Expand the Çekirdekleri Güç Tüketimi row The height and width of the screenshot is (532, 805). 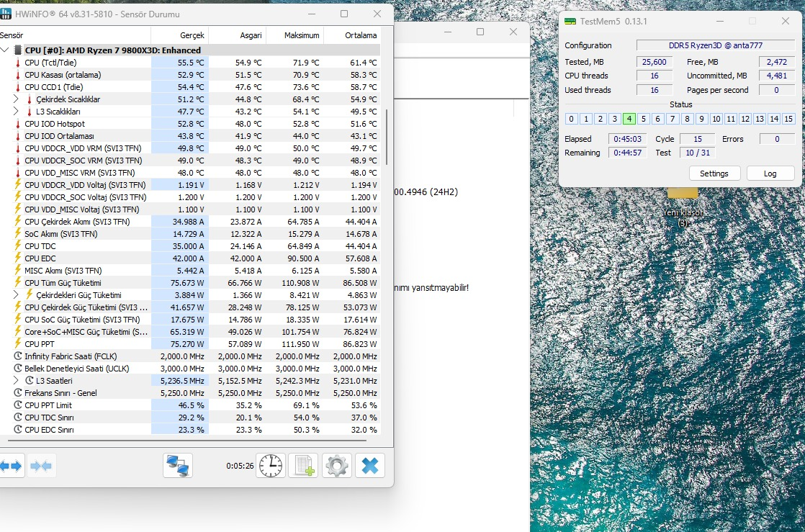pyautogui.click(x=16, y=294)
